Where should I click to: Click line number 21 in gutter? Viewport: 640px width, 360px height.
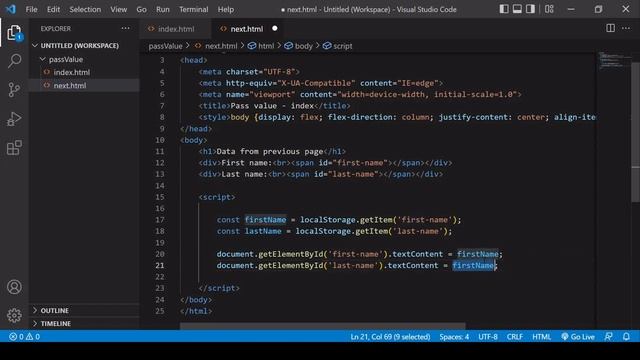coord(159,265)
